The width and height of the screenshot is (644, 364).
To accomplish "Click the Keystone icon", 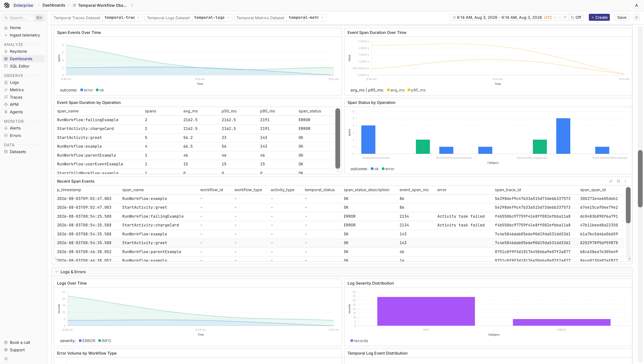I will (x=6, y=51).
